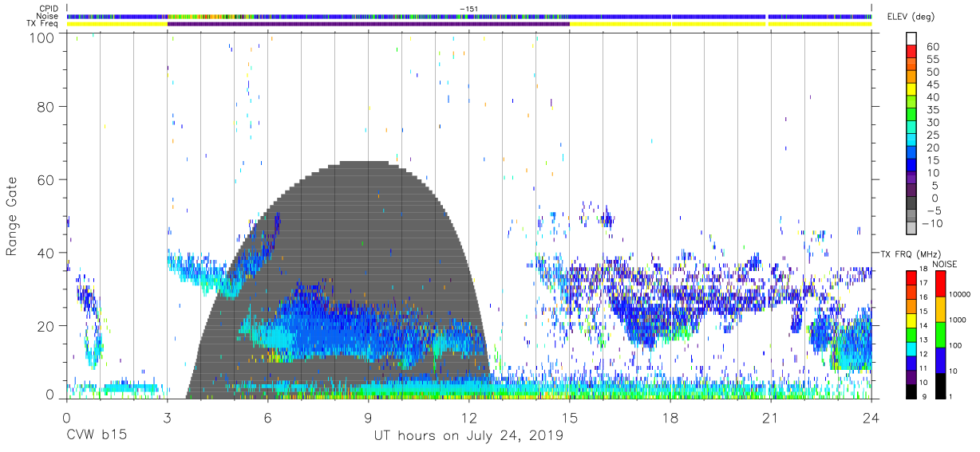The image size is (980, 452).
Task: Pick the cyan swatch in TX FRQ bar
Action: pyautogui.click(x=911, y=348)
